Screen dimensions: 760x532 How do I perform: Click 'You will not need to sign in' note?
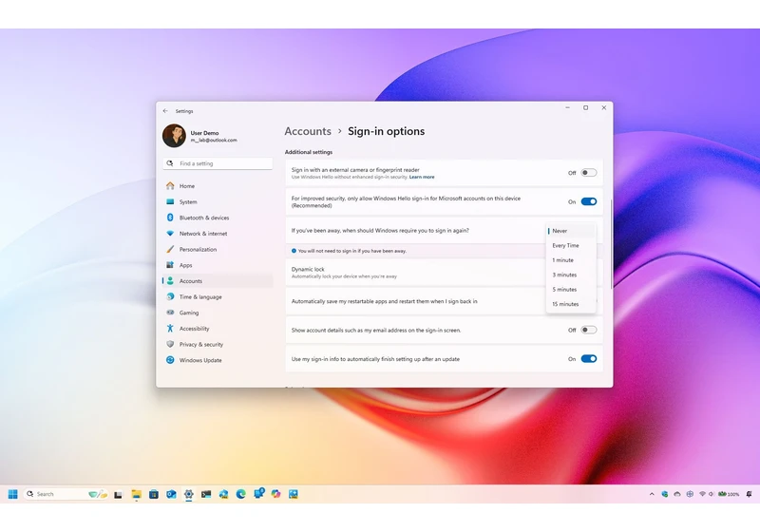click(352, 251)
